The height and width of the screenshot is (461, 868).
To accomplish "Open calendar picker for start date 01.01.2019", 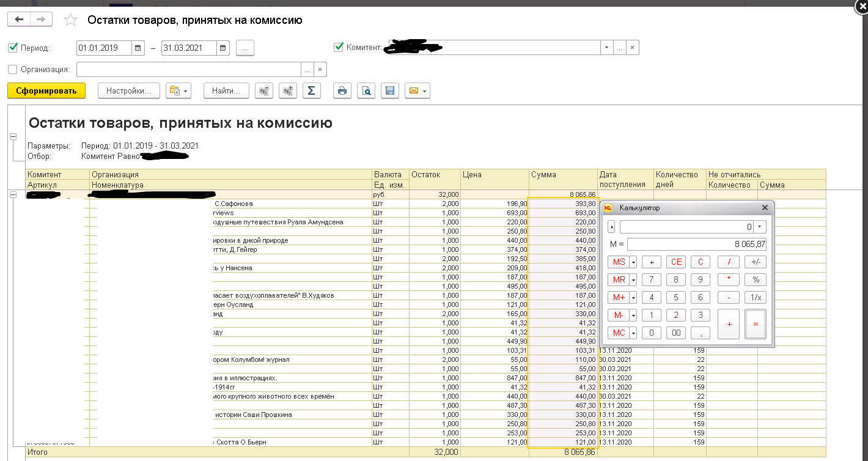I will (139, 48).
